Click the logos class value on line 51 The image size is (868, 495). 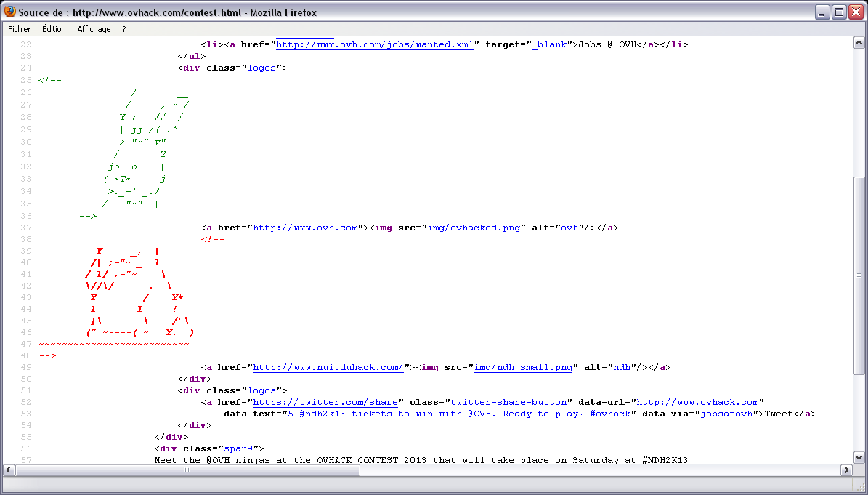click(261, 390)
